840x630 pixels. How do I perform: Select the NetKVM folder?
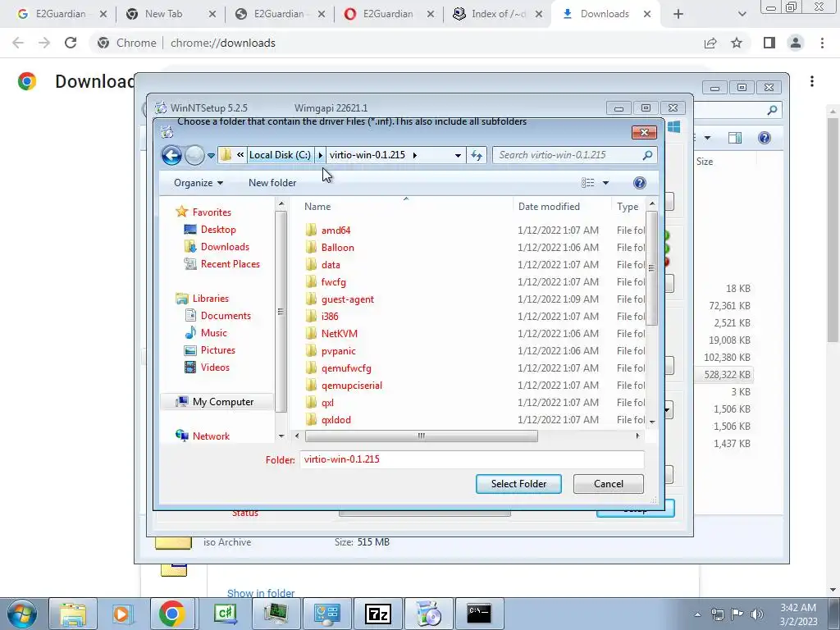coord(339,333)
